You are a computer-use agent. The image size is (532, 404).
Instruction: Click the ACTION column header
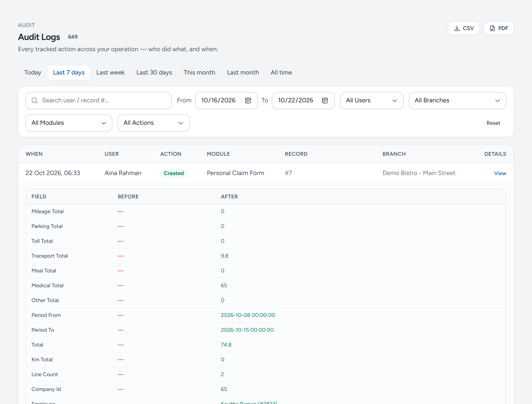(171, 154)
